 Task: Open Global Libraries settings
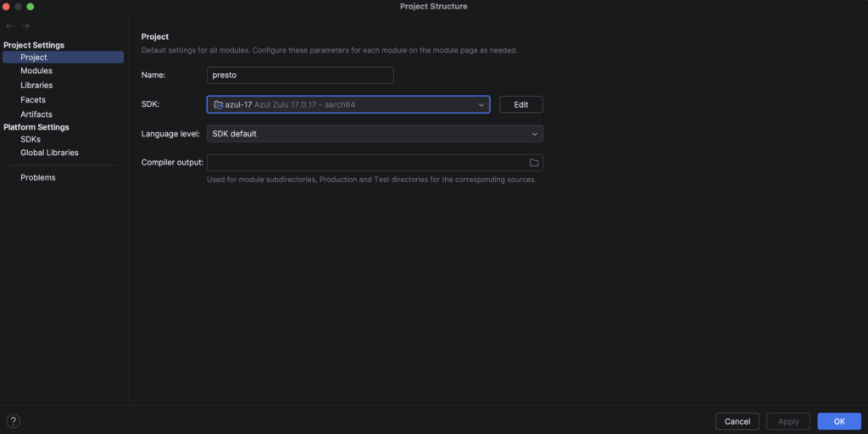click(x=49, y=153)
